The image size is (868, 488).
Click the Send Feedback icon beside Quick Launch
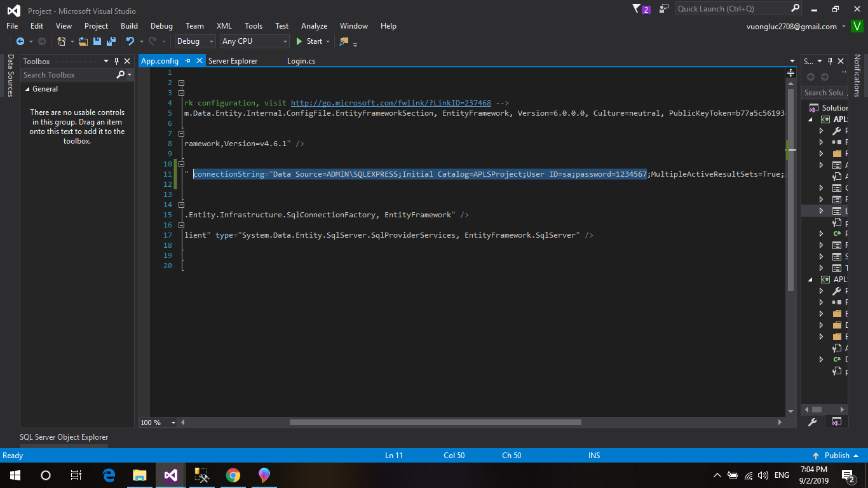pos(664,9)
